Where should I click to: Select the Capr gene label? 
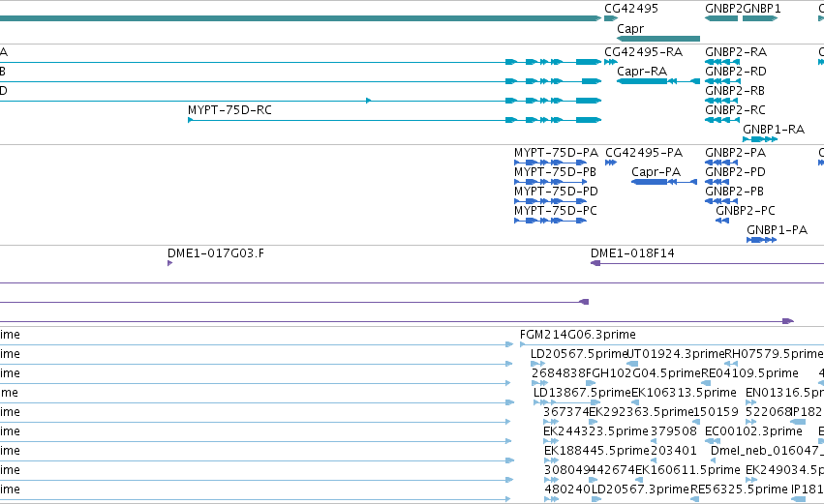630,29
